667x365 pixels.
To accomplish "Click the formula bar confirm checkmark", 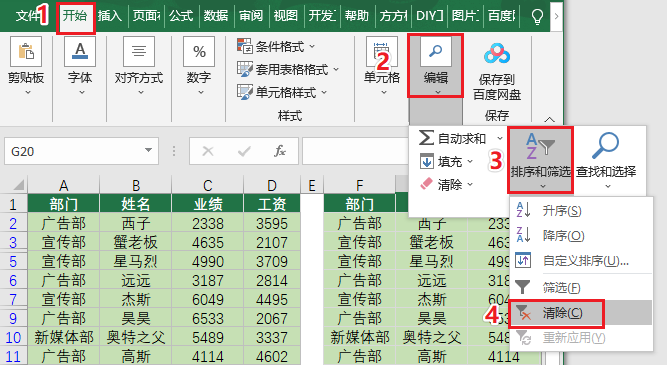I will click(x=244, y=151).
